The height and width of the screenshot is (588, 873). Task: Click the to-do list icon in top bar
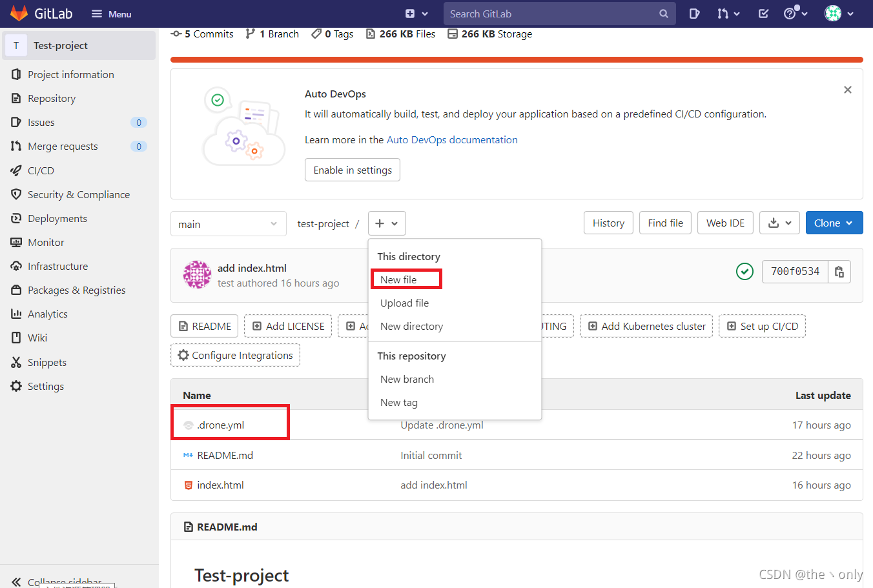(x=763, y=13)
